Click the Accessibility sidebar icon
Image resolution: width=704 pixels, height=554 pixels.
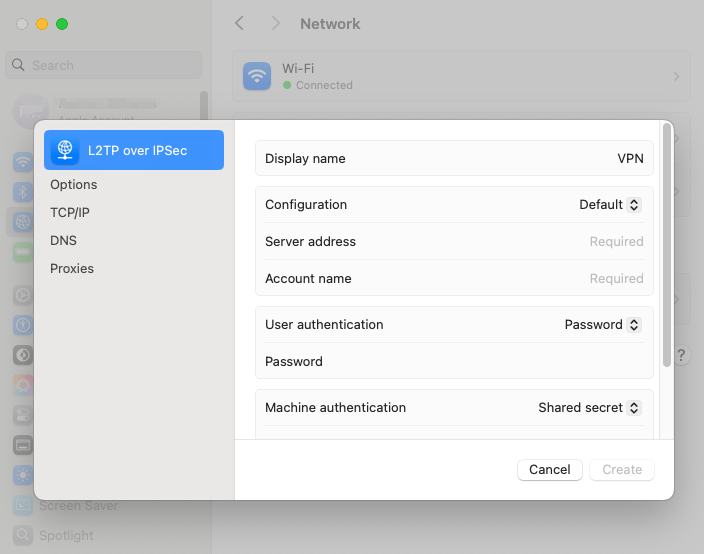(x=23, y=325)
